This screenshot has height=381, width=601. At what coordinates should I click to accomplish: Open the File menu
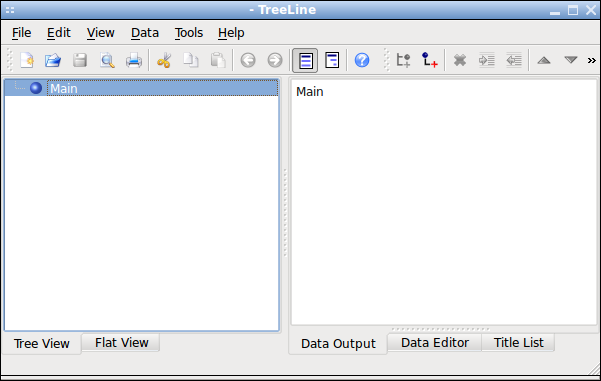pos(21,33)
